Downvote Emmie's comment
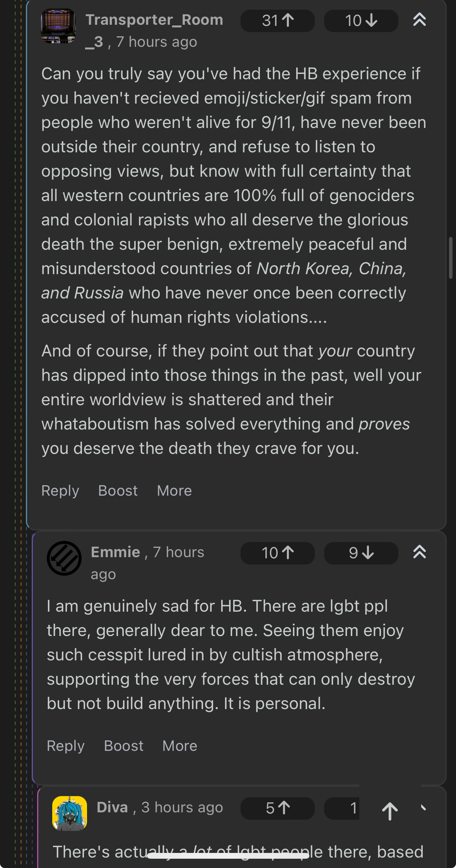 (x=361, y=553)
